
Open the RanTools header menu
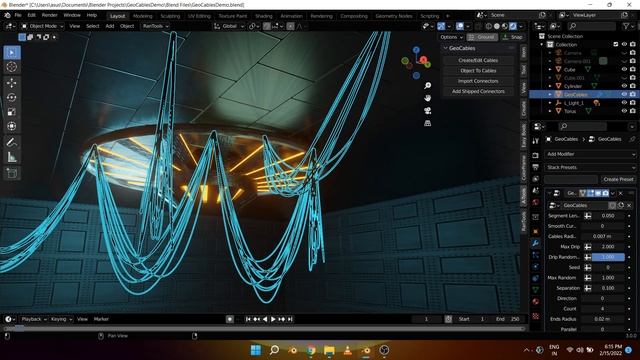coord(155,26)
